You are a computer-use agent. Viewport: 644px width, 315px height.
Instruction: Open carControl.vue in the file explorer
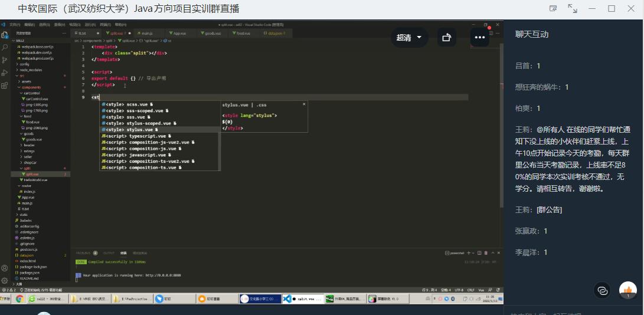(x=36, y=99)
